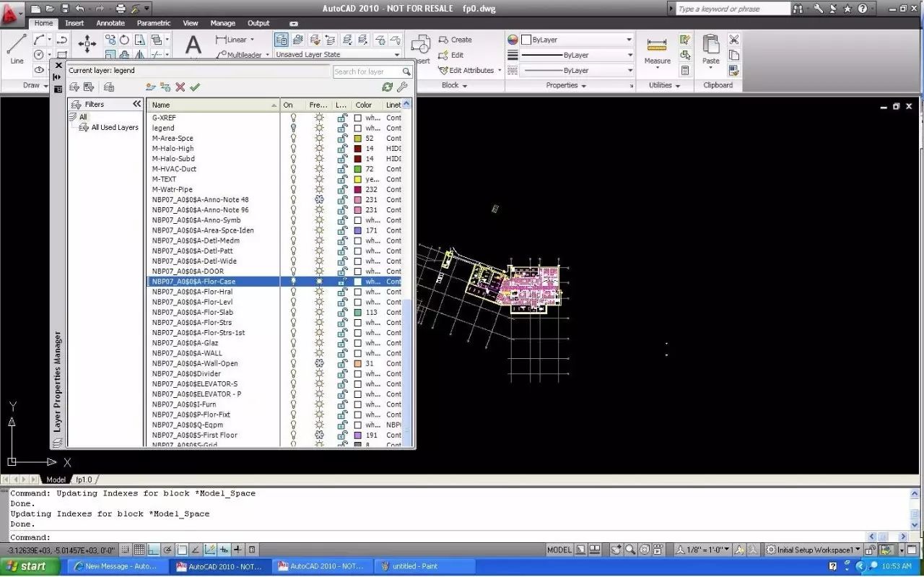Open the Unsaved Layer State dropdown

[x=396, y=55]
